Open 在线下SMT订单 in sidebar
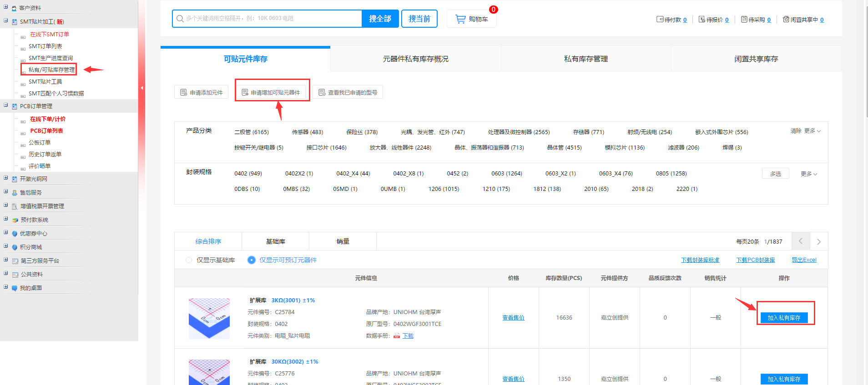The image size is (868, 385). pos(50,34)
